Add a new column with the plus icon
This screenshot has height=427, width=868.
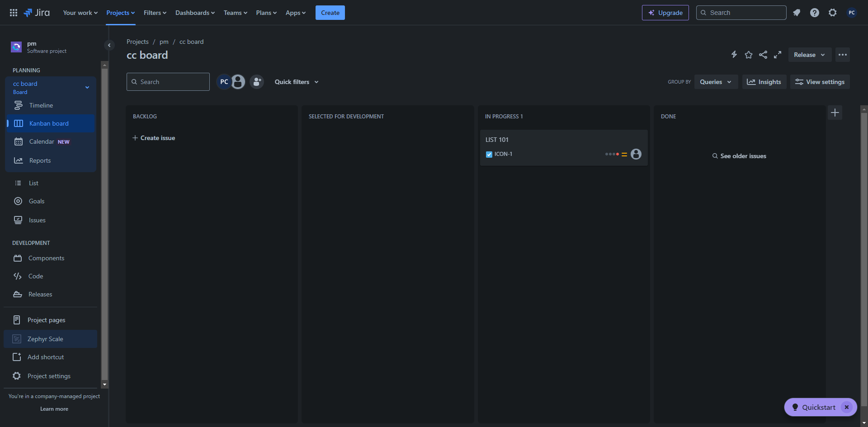(835, 113)
